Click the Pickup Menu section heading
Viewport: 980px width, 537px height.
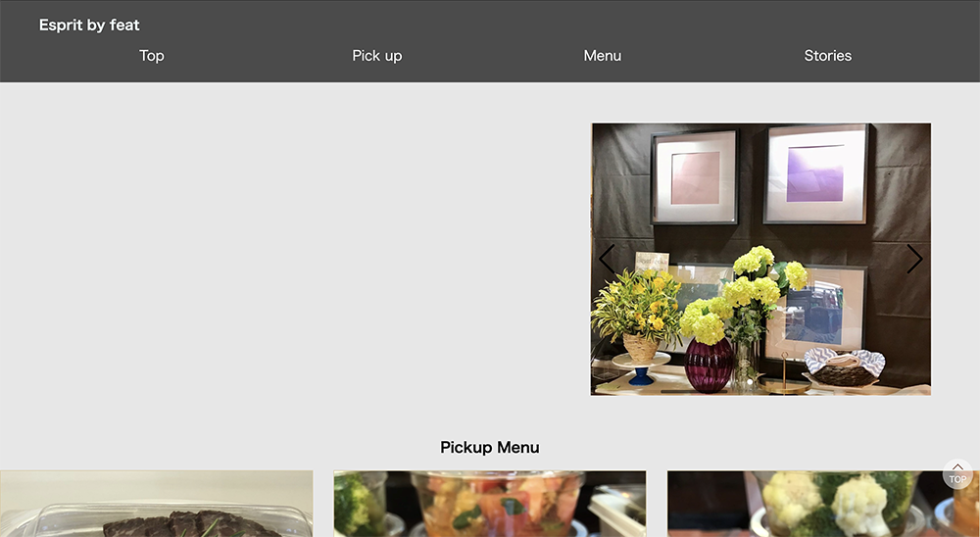(x=489, y=448)
